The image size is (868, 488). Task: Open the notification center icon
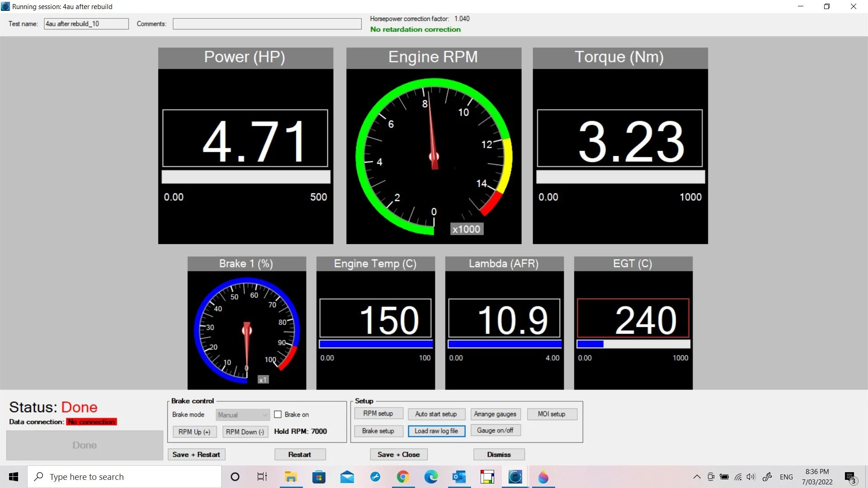click(850, 477)
